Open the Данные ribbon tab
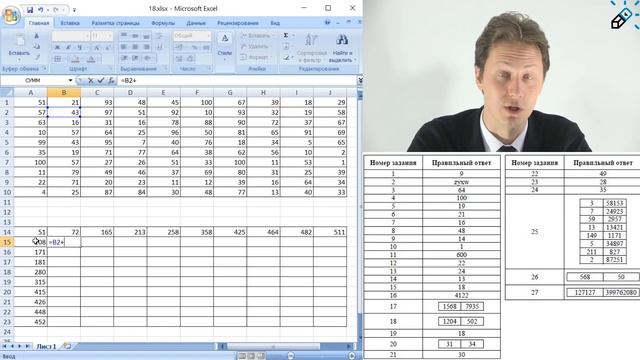The width and height of the screenshot is (640, 360). (196, 23)
